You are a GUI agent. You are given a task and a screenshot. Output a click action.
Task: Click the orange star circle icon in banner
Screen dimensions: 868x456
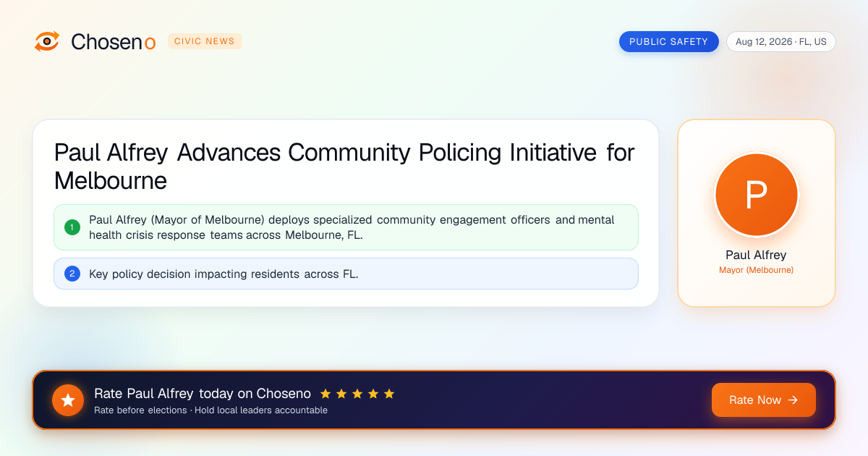[68, 400]
